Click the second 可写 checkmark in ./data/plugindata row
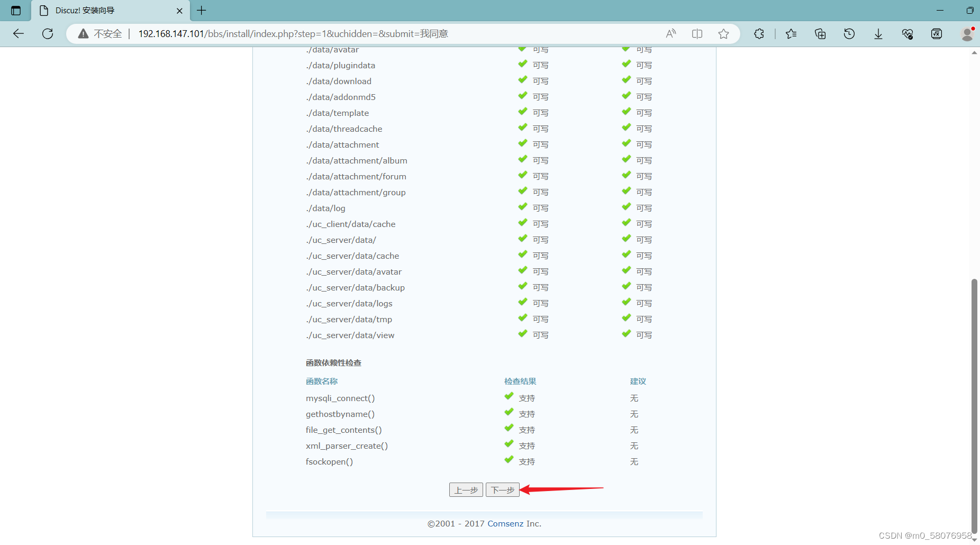 [x=627, y=63]
